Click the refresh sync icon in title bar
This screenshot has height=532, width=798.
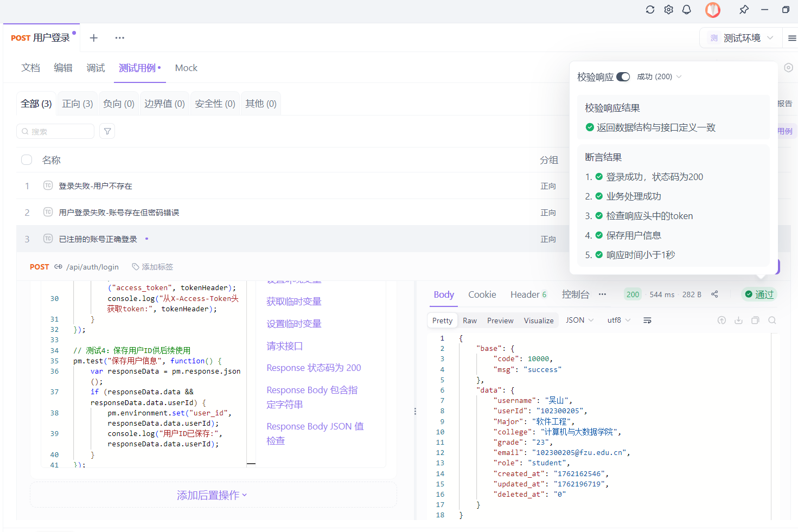[650, 10]
